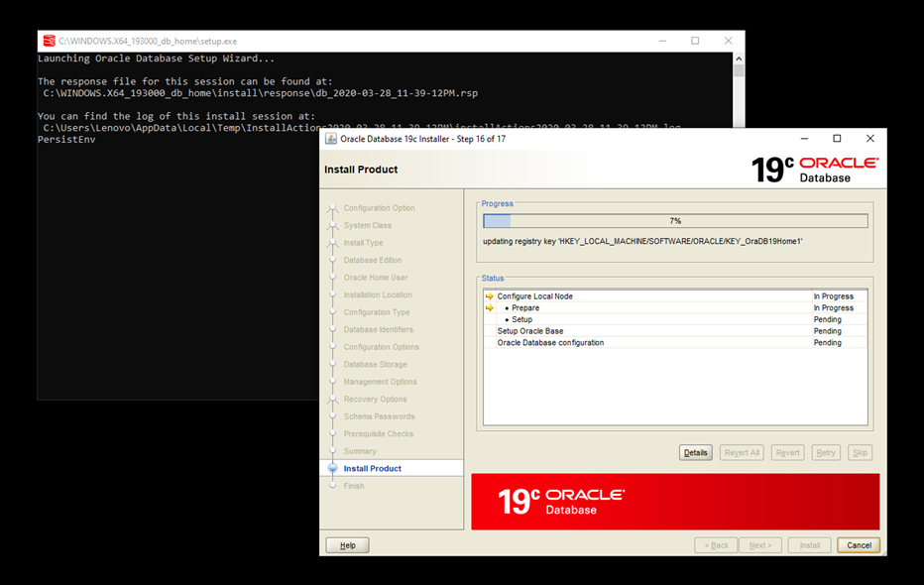Select the Management Options step
The width and height of the screenshot is (924, 585).
[380, 382]
